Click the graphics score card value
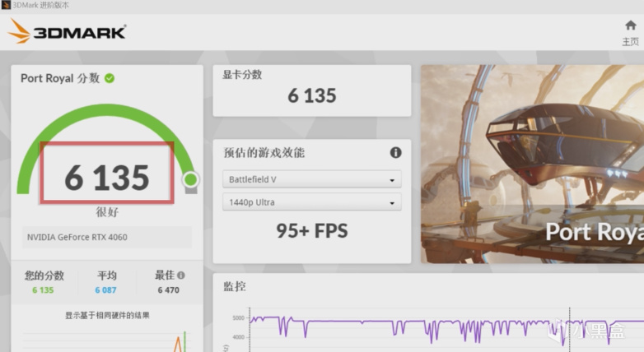 [312, 95]
